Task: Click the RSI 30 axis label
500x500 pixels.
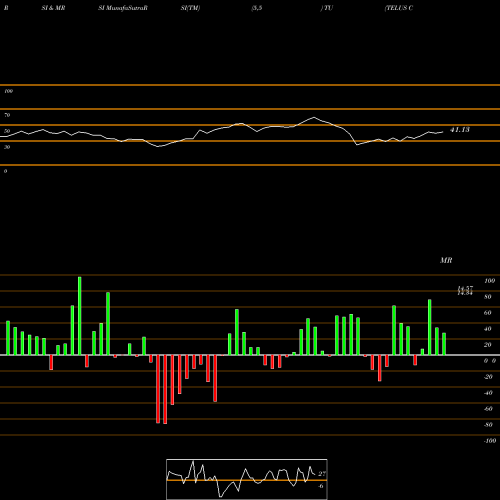Action: [x=7, y=147]
